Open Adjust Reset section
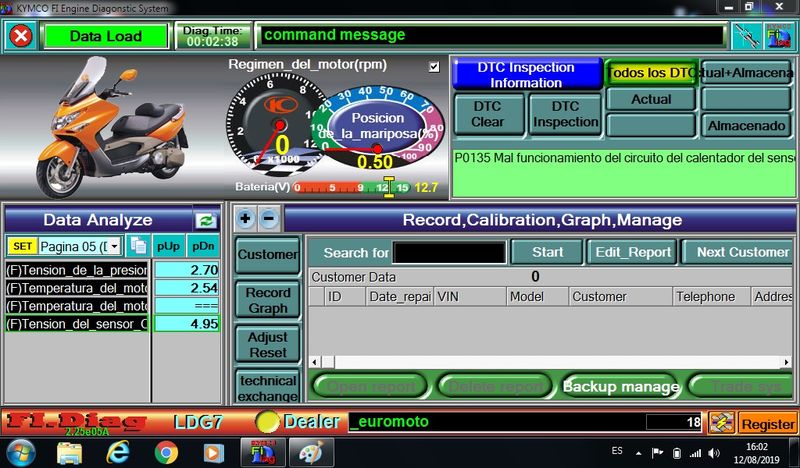The image size is (800, 468). pyautogui.click(x=268, y=344)
